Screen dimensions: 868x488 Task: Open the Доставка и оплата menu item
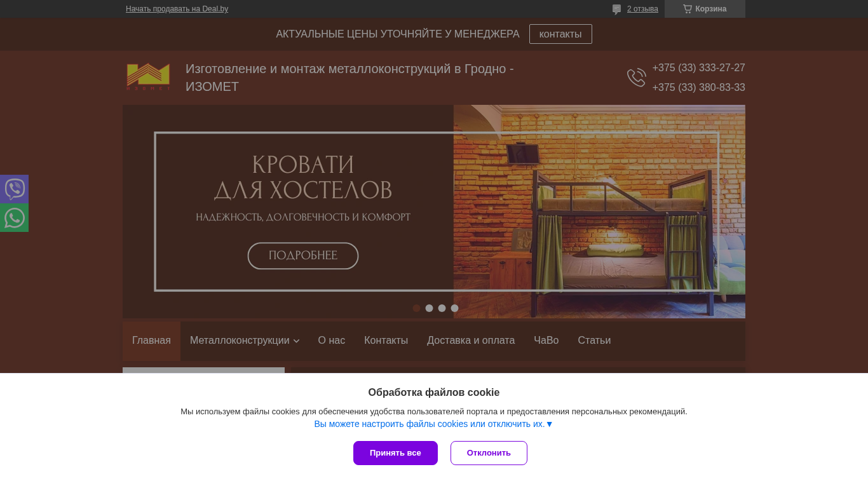point(471,341)
